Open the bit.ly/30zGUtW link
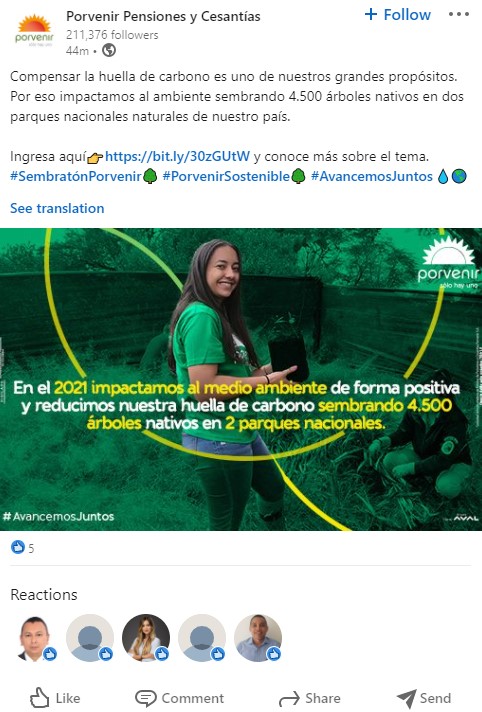This screenshot has height=712, width=482. point(177,156)
